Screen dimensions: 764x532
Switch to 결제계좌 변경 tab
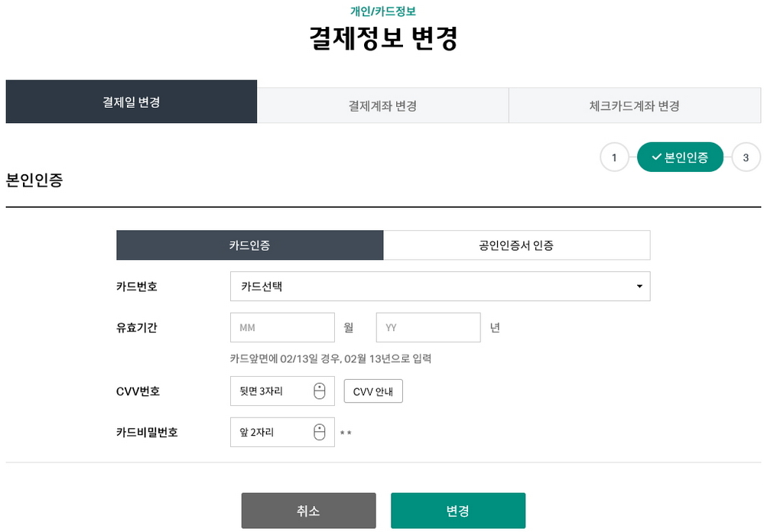click(x=382, y=105)
